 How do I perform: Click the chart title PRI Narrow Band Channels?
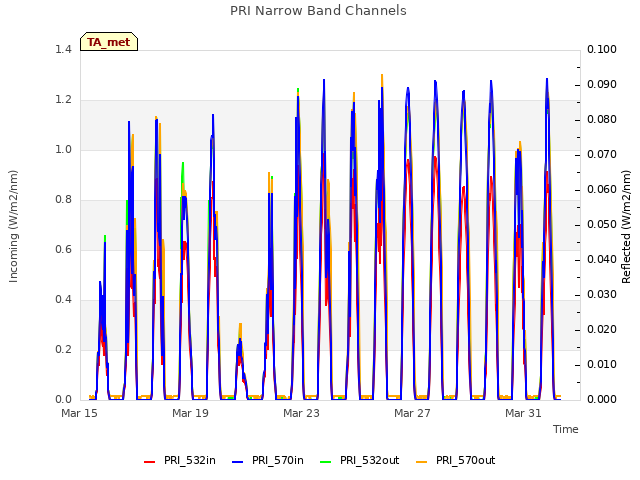(x=318, y=11)
